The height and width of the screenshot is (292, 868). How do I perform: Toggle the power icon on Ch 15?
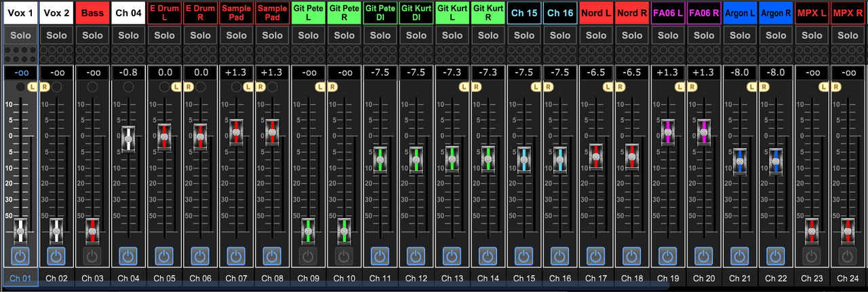(x=524, y=256)
